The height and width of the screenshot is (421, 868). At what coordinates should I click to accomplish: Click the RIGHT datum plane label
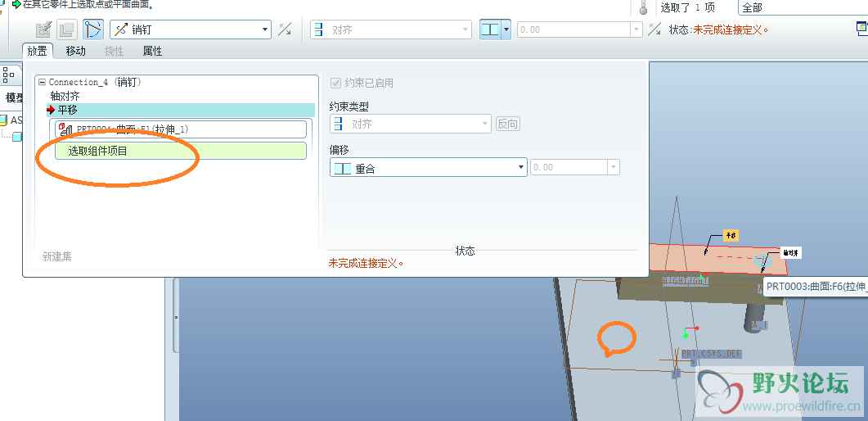pyautogui.click(x=686, y=280)
